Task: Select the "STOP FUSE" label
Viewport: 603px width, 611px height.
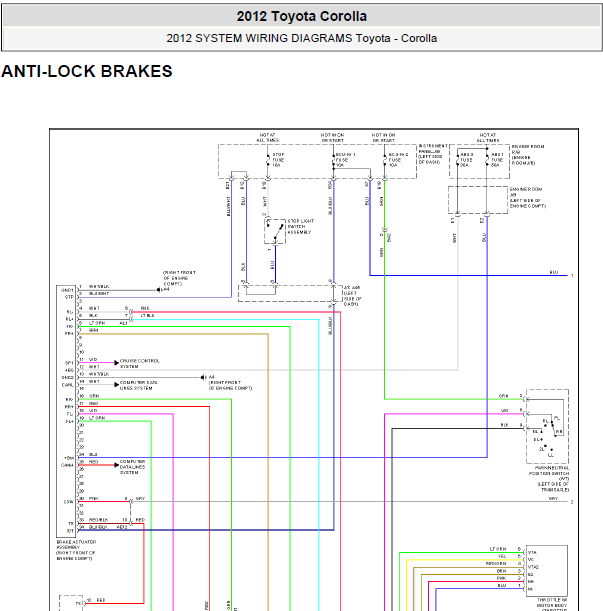Action: point(278,160)
